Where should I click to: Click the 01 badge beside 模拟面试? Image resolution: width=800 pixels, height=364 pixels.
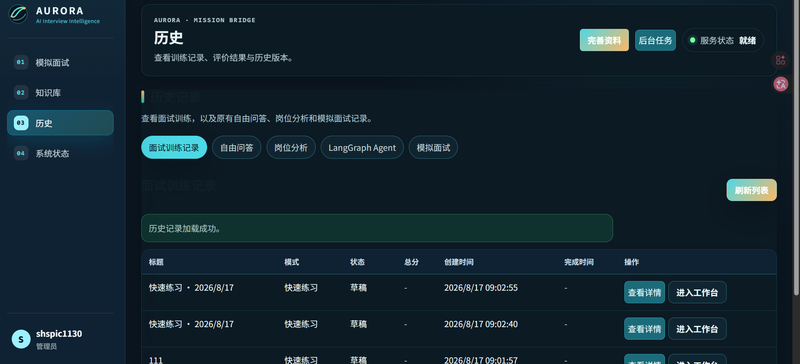pyautogui.click(x=21, y=62)
